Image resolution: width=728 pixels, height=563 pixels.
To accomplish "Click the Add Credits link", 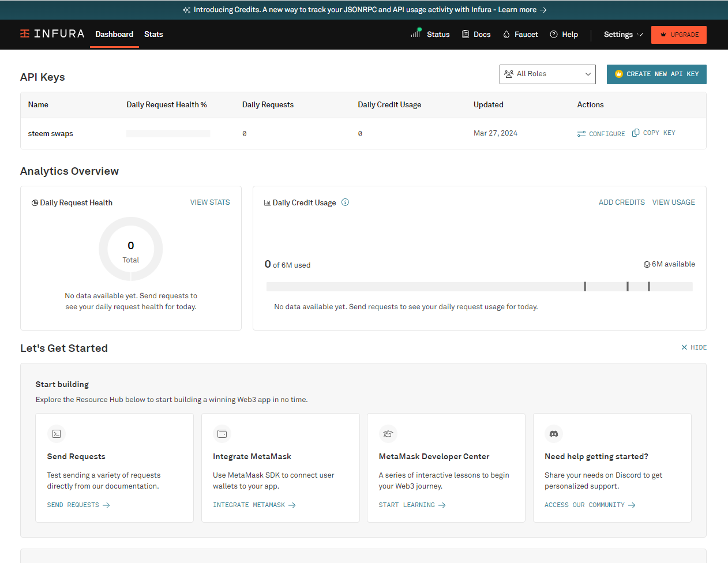I will click(x=622, y=202).
